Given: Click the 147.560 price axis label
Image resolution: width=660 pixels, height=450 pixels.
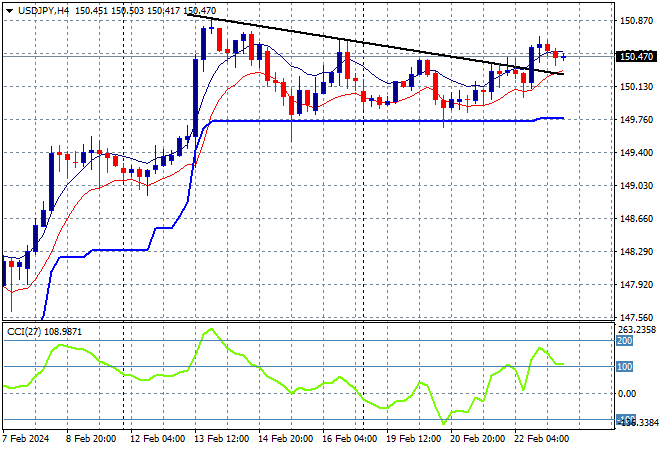Looking at the screenshot, I should click(636, 317).
